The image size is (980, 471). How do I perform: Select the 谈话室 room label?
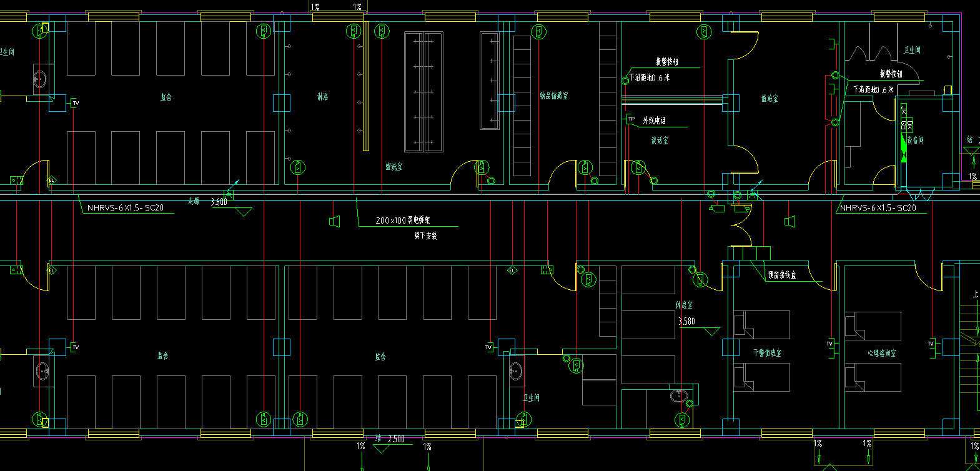(x=660, y=141)
